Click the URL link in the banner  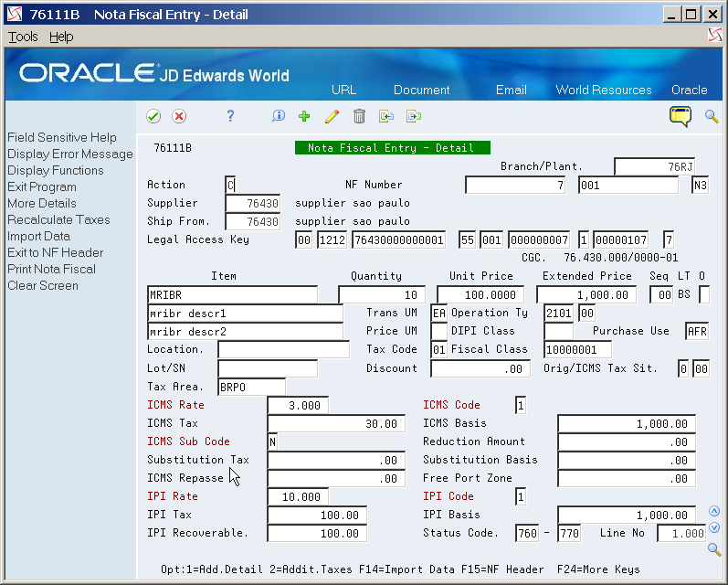343,90
